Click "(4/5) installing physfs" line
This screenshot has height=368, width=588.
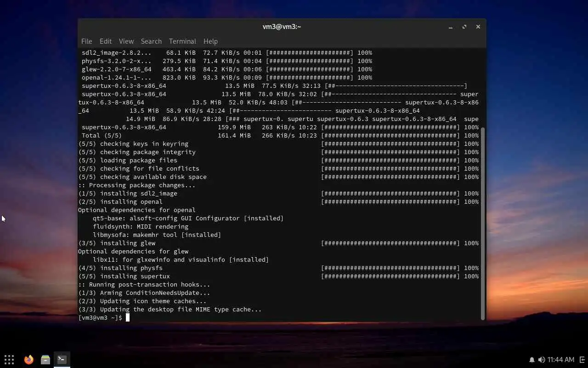278,268
